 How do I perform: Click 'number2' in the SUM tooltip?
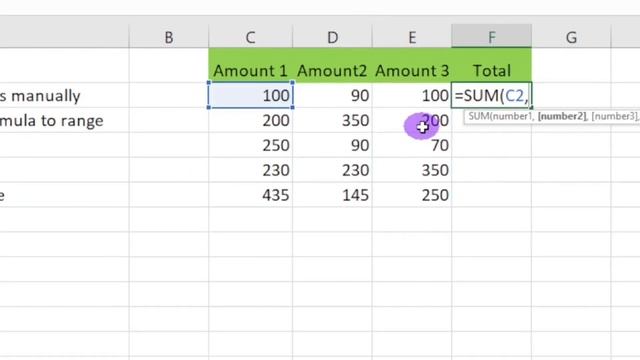tap(562, 116)
